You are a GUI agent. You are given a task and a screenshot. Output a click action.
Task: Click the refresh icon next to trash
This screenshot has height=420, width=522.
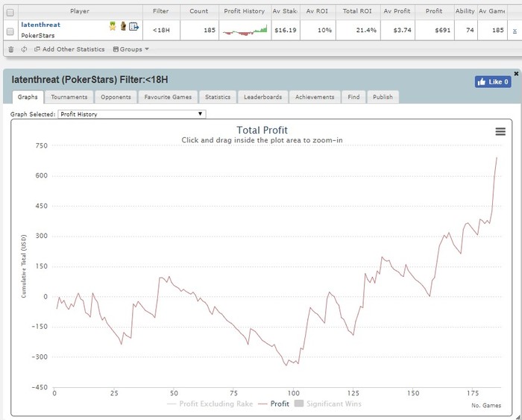[x=24, y=49]
